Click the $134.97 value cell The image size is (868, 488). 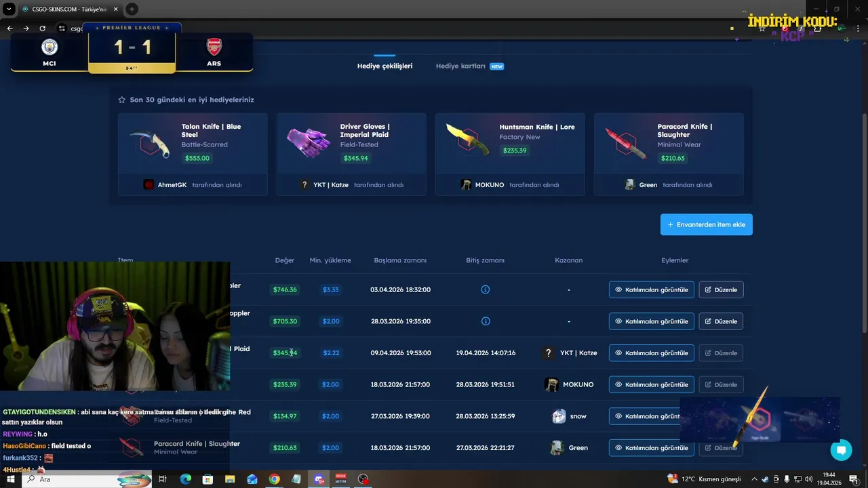(285, 416)
